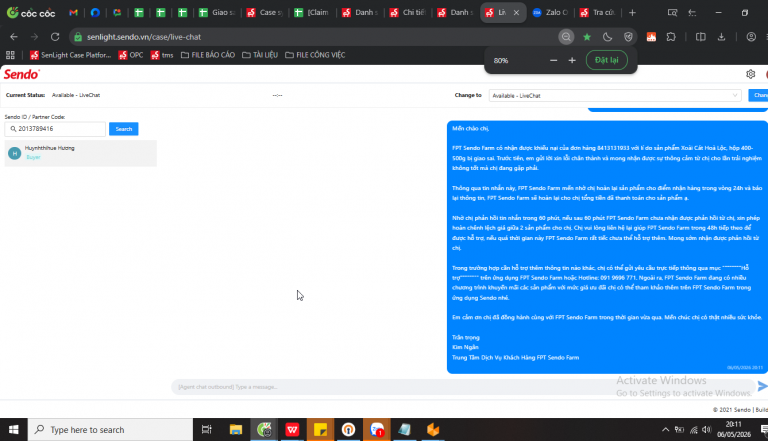
Task: Open Sticky Notes taskbar icon
Action: click(320, 430)
